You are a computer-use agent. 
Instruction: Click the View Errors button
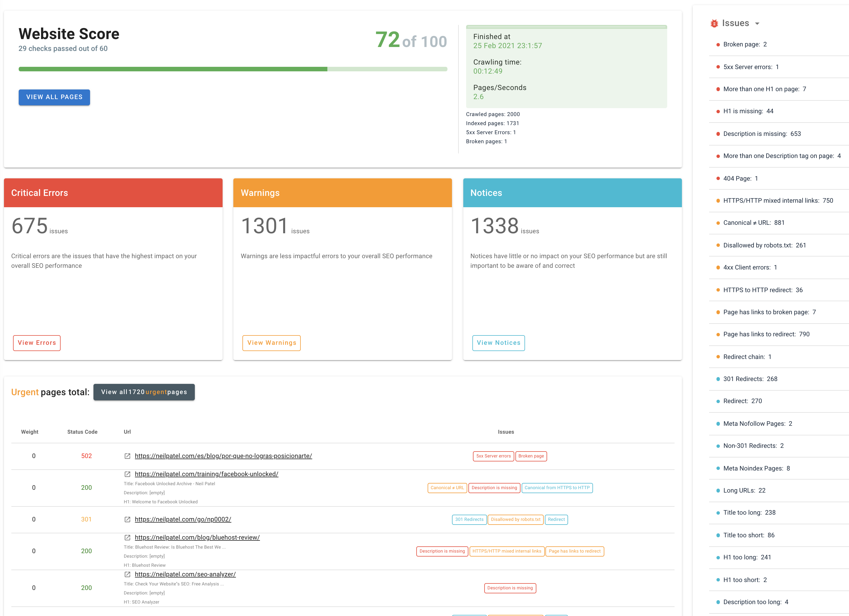click(37, 343)
